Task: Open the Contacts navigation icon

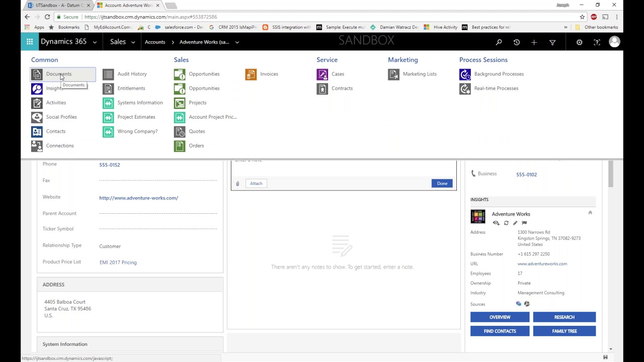Action: point(37,131)
